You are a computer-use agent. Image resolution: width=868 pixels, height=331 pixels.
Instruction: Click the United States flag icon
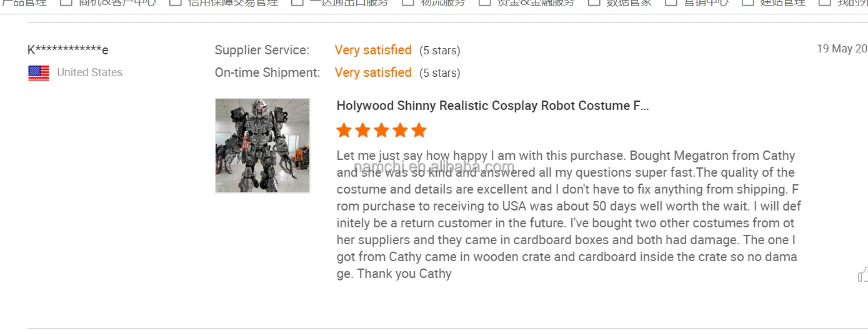click(39, 73)
